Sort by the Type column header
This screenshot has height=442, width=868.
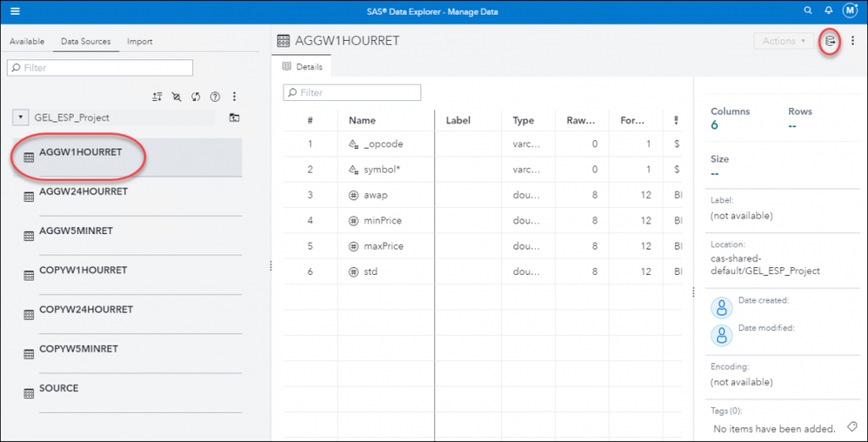click(x=523, y=120)
